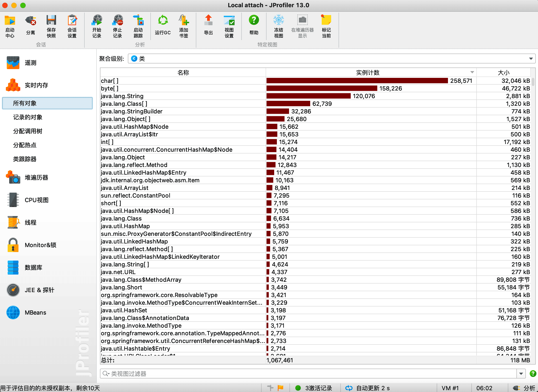Toggle the orange flag icon in status bar
Image resolution: width=538 pixels, height=392 pixels.
pyautogui.click(x=280, y=388)
